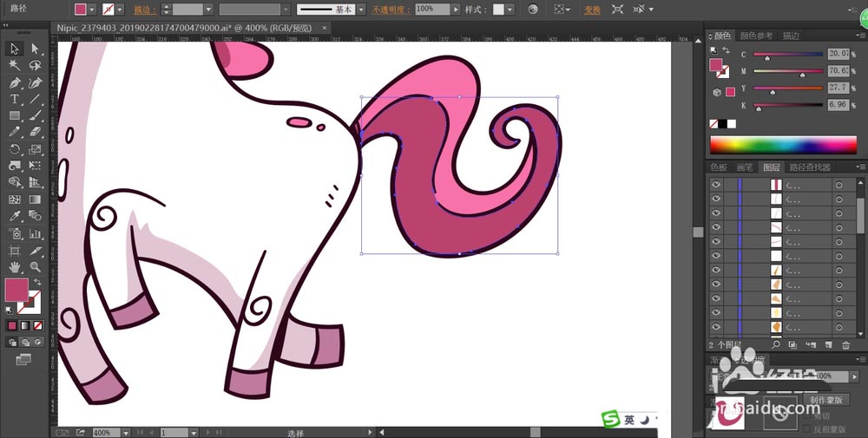
Task: Reset to default fill and stroke
Action: (10, 311)
